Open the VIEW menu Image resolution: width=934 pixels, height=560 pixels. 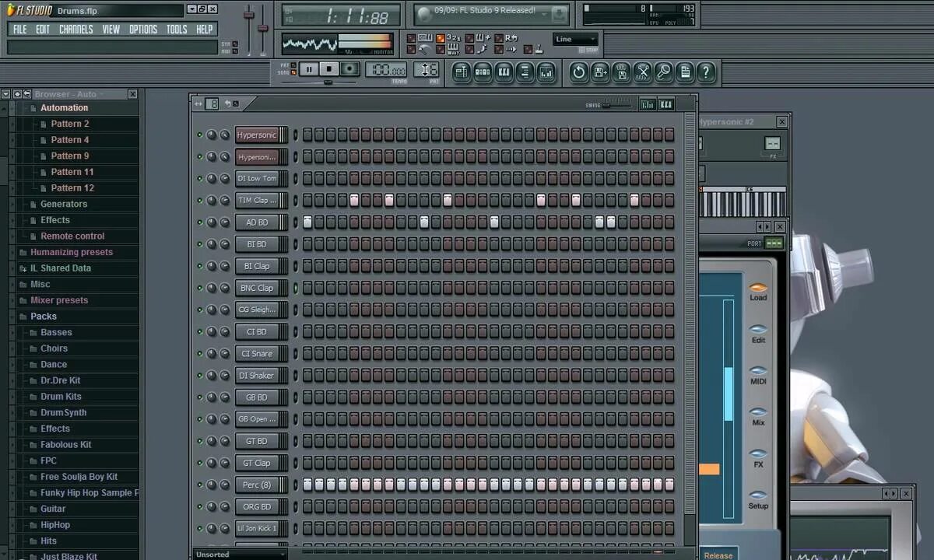[x=111, y=30]
